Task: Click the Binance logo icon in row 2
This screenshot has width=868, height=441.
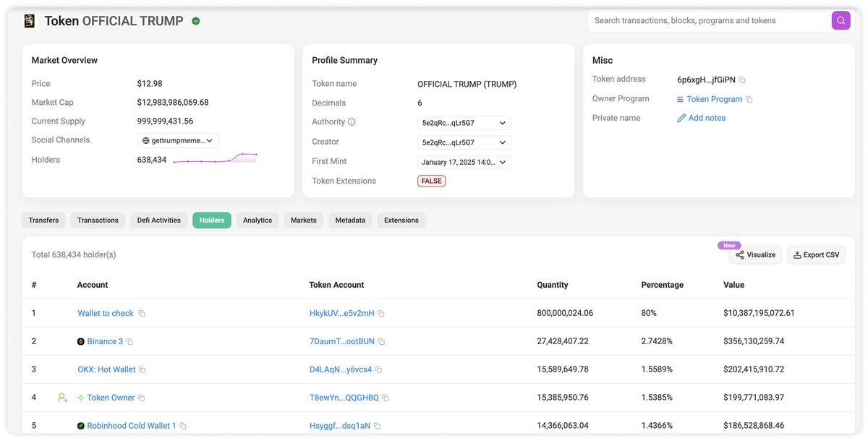Action: pos(81,341)
